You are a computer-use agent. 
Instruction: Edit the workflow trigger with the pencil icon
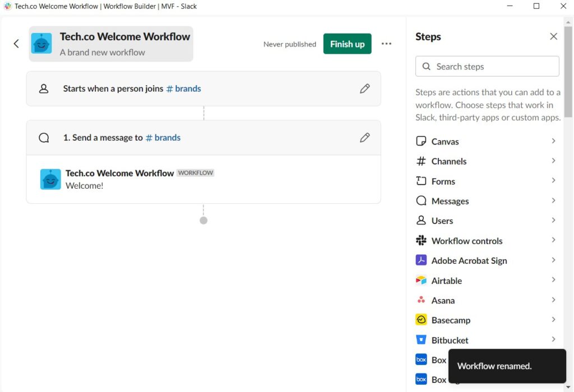(x=365, y=88)
